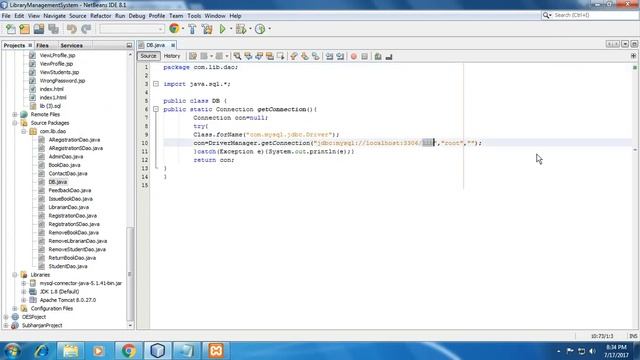Open Internet Explorer from the taskbar
Screen dimensions: 640x360
pos(41,350)
